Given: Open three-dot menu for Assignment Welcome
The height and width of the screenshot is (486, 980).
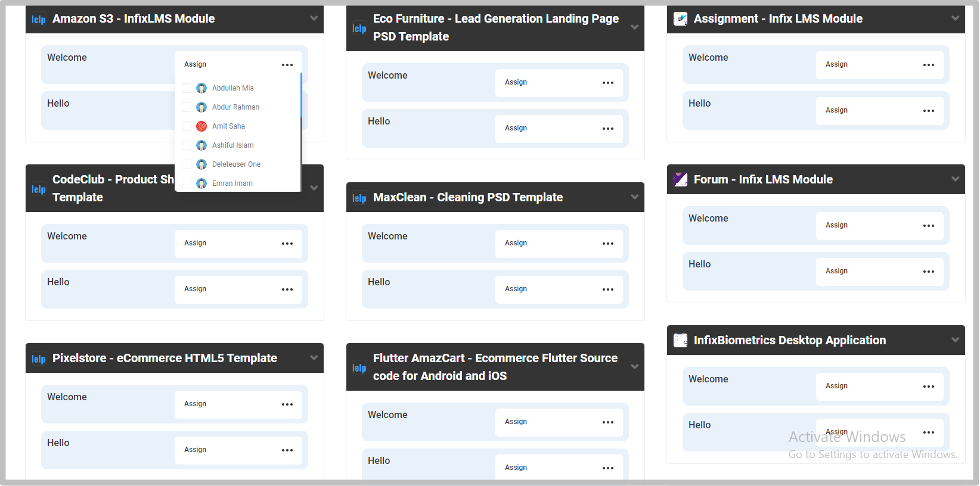Looking at the screenshot, I should point(929,65).
